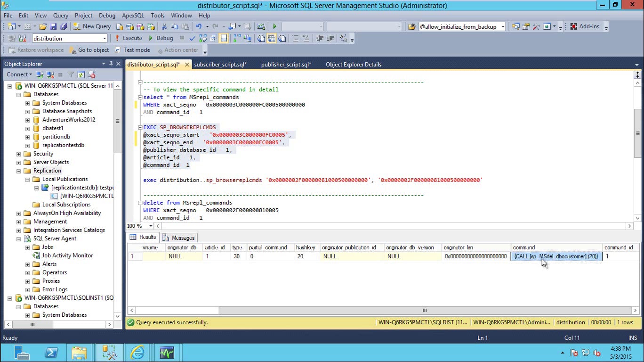
Task: Switch to the publisher_script.sql tab
Action: tap(286, 65)
